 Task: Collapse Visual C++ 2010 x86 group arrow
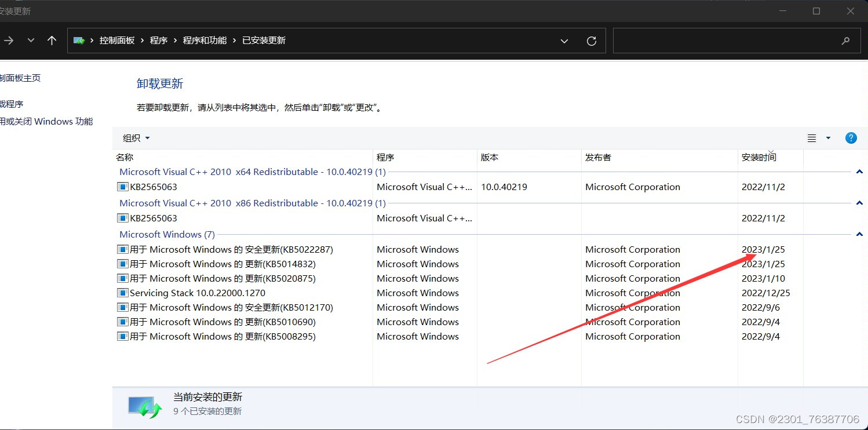pos(859,203)
